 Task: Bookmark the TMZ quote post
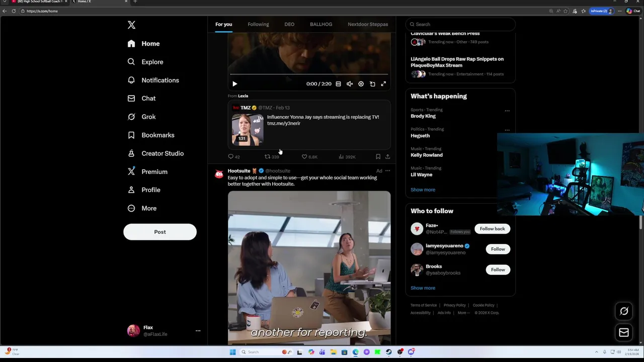tap(378, 157)
